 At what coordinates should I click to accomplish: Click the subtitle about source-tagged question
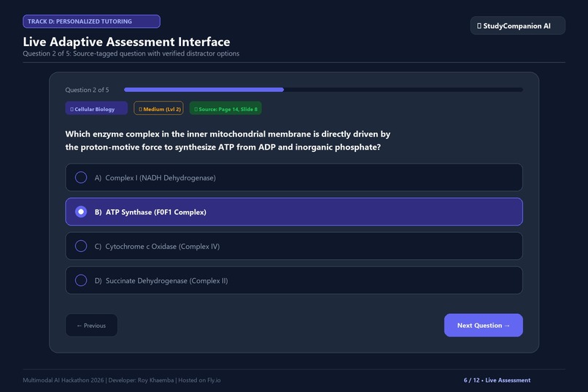point(131,53)
